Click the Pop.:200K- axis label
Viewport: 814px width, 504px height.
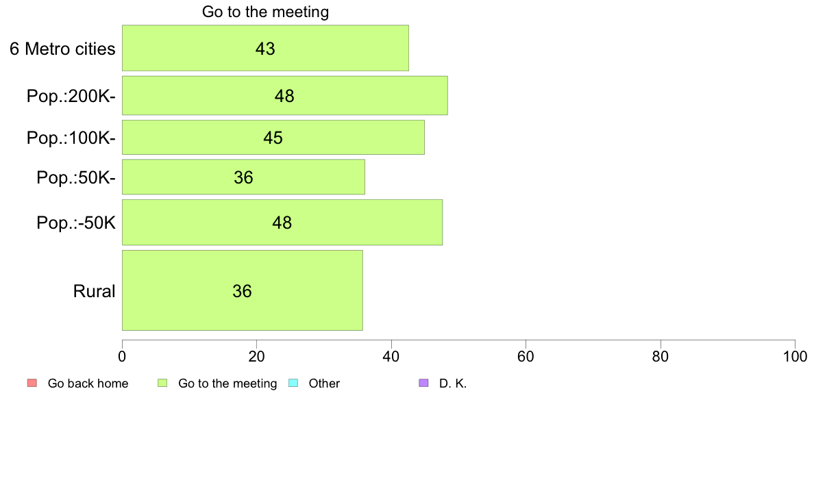[71, 96]
